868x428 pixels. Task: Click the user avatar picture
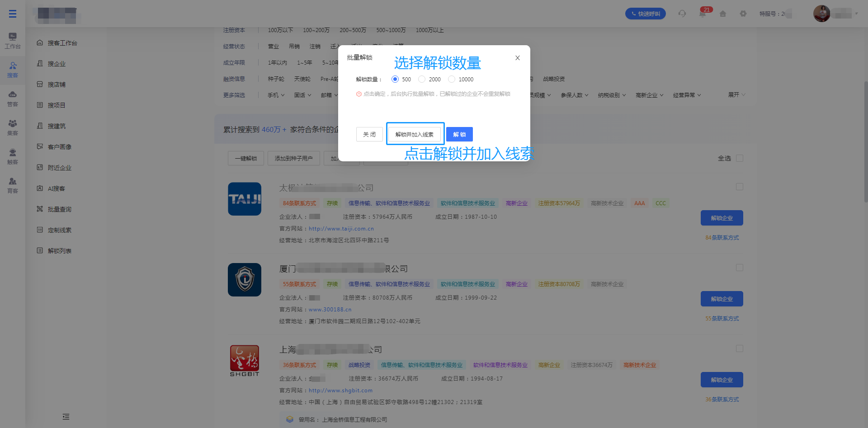point(821,14)
